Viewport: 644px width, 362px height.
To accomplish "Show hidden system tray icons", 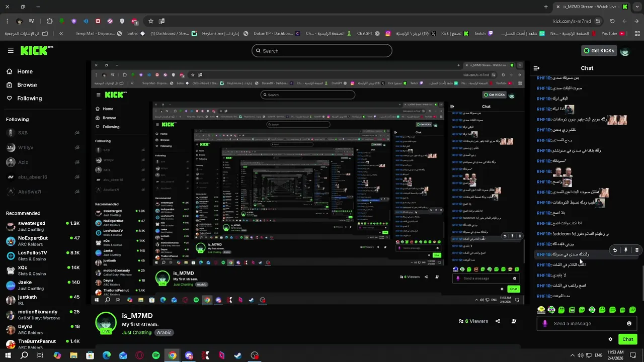I will (x=573, y=355).
